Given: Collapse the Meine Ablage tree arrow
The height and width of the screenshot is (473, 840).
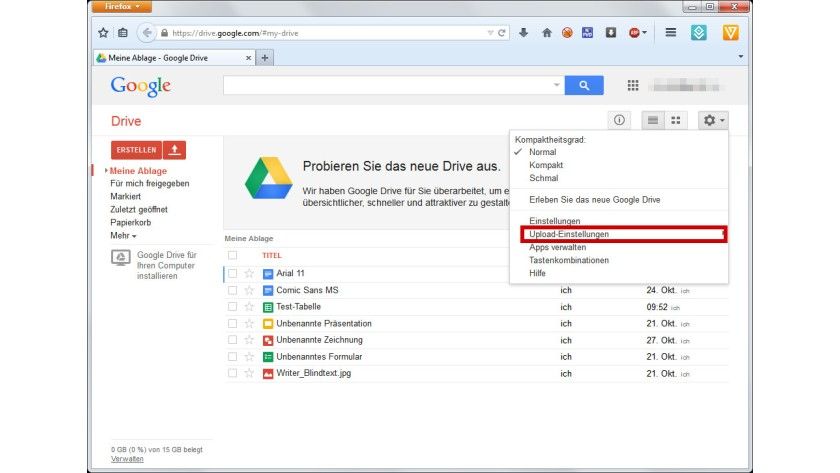Looking at the screenshot, I should (x=106, y=171).
